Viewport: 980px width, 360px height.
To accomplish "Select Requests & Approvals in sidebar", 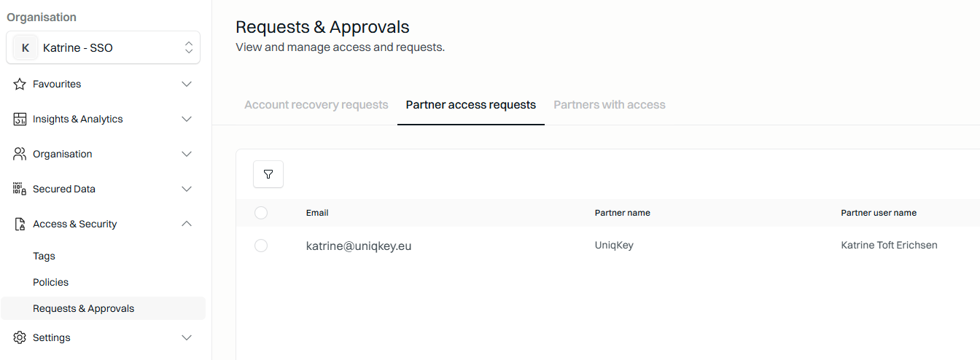I will (x=104, y=308).
